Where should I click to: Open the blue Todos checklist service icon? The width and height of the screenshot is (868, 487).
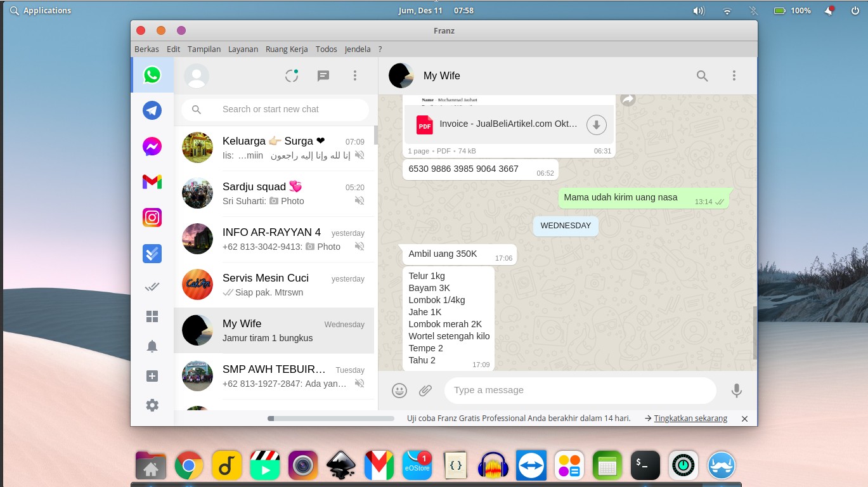click(x=152, y=254)
